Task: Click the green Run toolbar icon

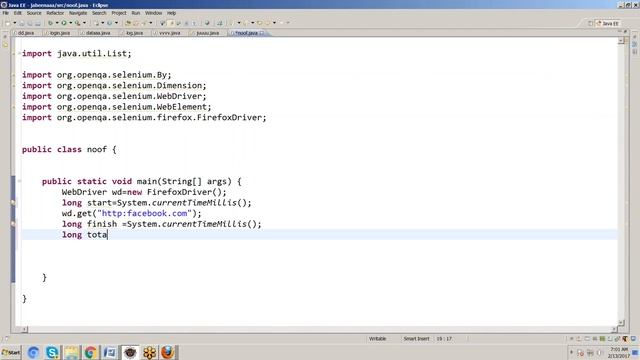Action: pyautogui.click(x=64, y=23)
